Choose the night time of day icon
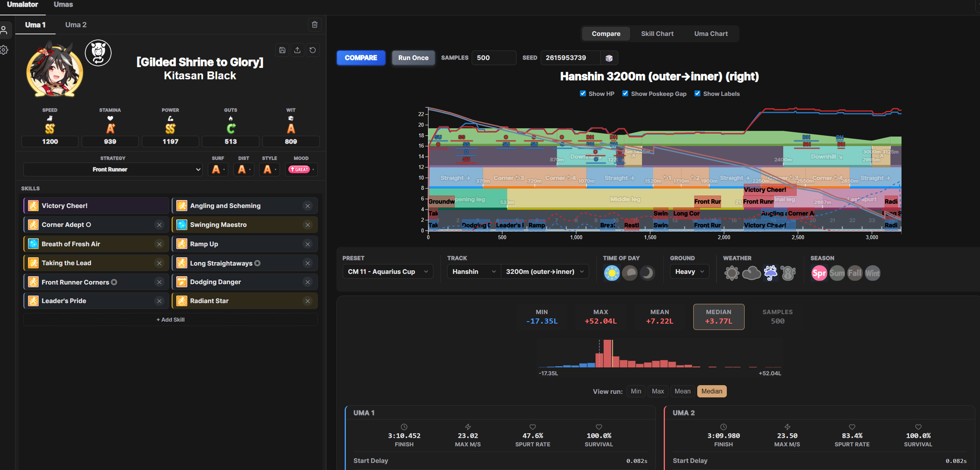This screenshot has width=980, height=470. [x=647, y=273]
